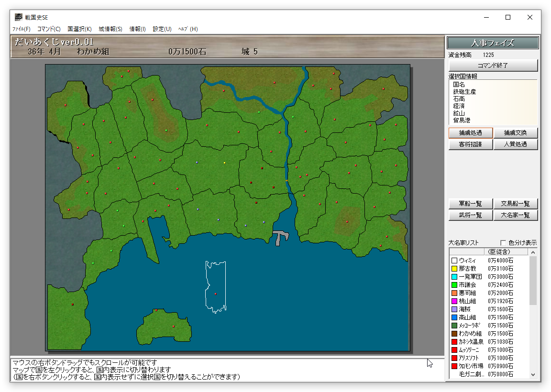Click the yellow swatch beside 那古教

[454, 269]
